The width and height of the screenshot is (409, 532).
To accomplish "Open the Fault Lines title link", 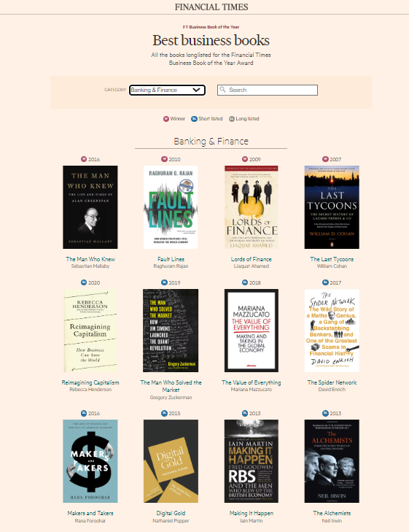I will [171, 259].
